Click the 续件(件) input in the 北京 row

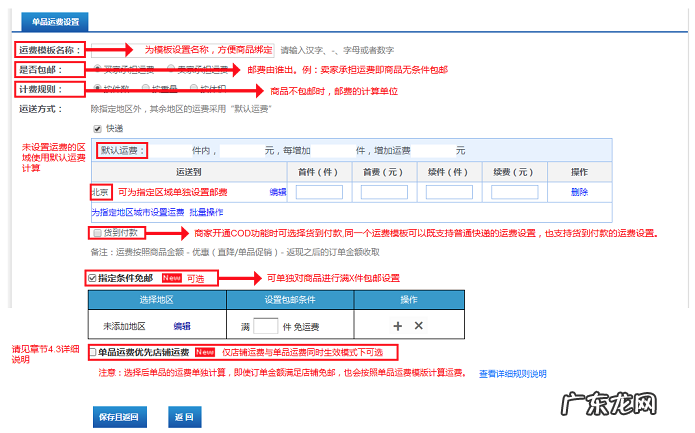[449, 192]
